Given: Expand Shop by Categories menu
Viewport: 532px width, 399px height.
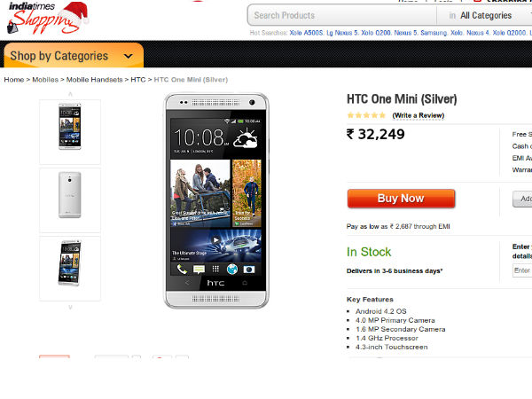Looking at the screenshot, I should tap(73, 56).
